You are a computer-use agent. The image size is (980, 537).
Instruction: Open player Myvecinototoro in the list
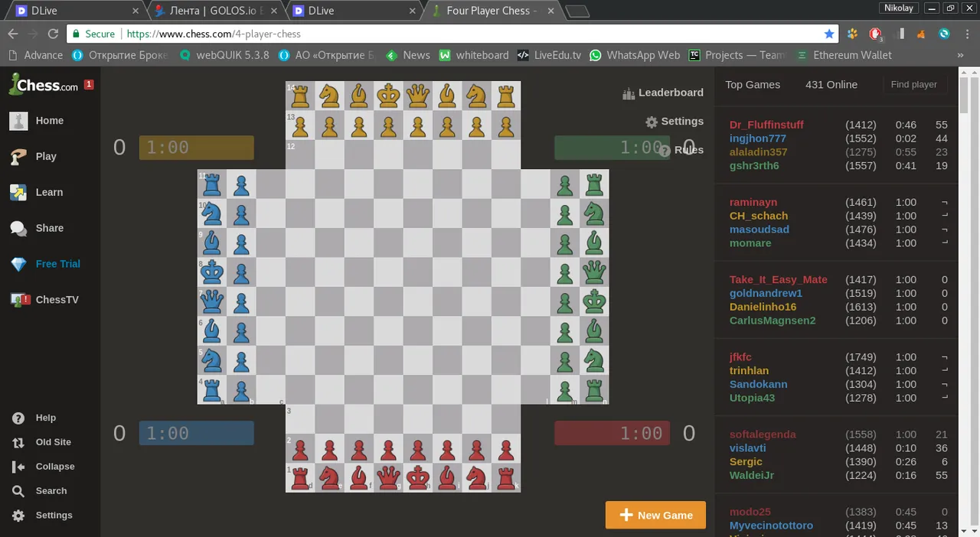(771, 526)
